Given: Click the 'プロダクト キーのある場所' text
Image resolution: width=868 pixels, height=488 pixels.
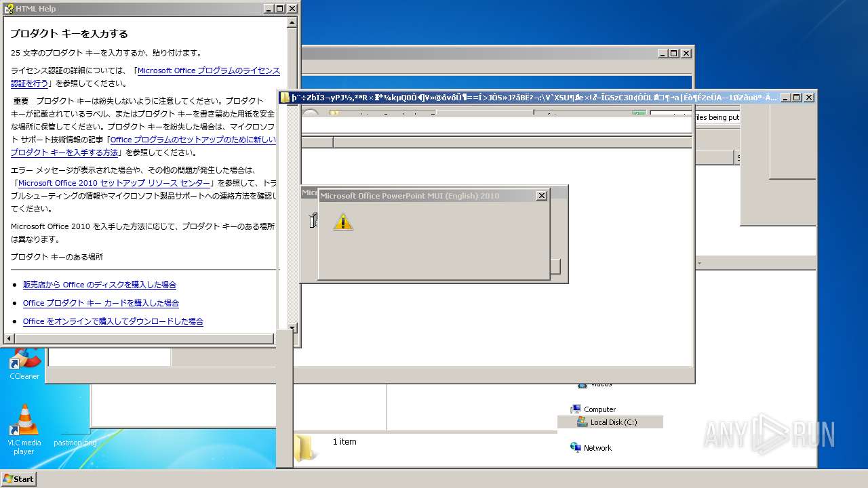Looking at the screenshot, I should click(57, 257).
